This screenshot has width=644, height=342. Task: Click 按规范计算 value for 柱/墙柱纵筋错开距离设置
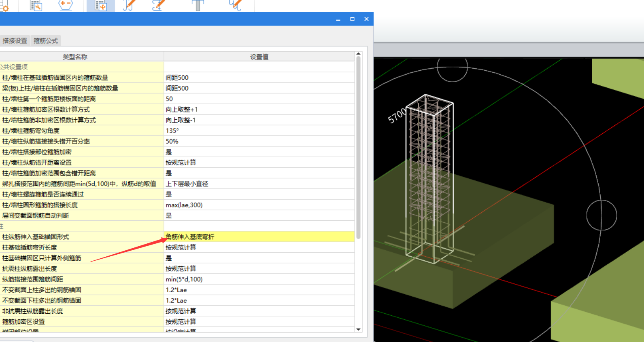coord(259,163)
